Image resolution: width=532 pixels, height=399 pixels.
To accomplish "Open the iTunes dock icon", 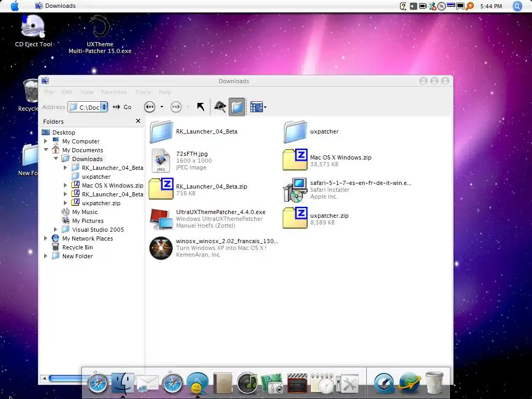I will (247, 383).
